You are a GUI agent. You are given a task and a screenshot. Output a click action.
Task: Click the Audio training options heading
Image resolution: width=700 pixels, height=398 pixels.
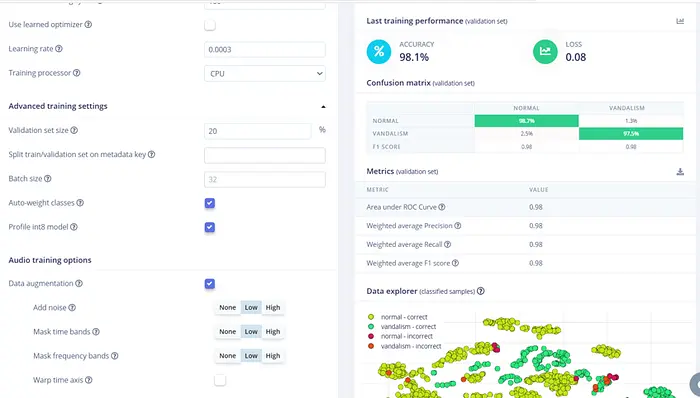(50, 260)
